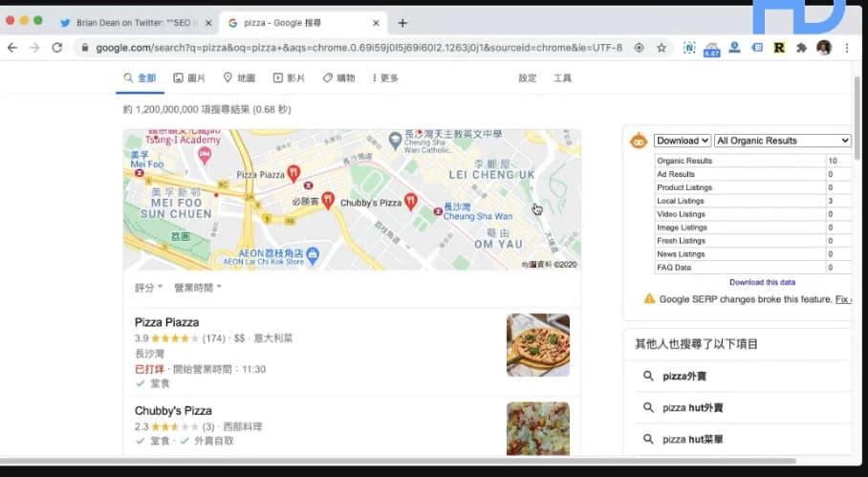This screenshot has height=477, width=868.
Task: Select the 全部 (All) search tab
Action: [x=141, y=78]
